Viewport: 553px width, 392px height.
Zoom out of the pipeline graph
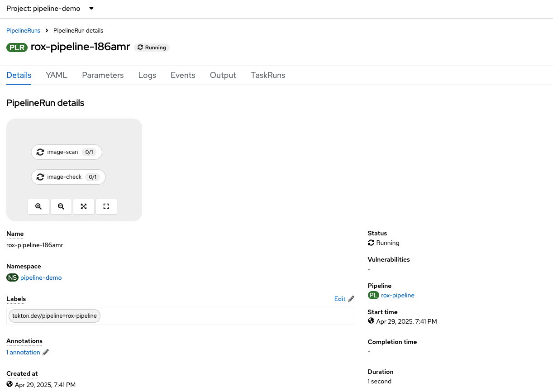click(x=61, y=206)
